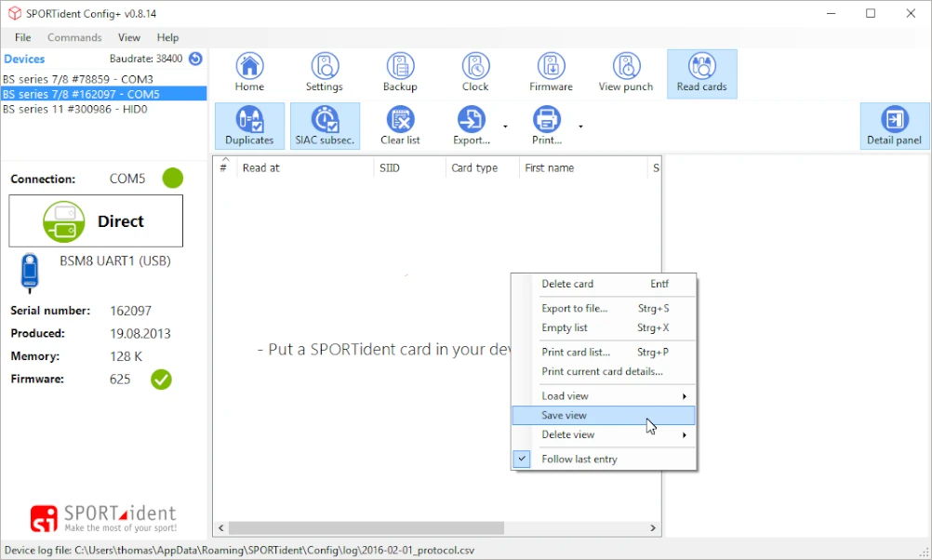Click the blue BSM8 USB station icon
The image size is (932, 560).
[30, 273]
